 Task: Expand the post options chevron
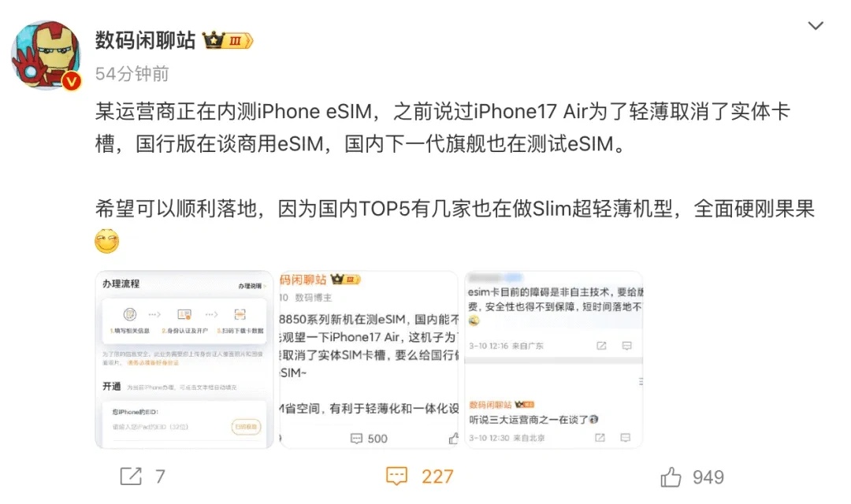816,25
